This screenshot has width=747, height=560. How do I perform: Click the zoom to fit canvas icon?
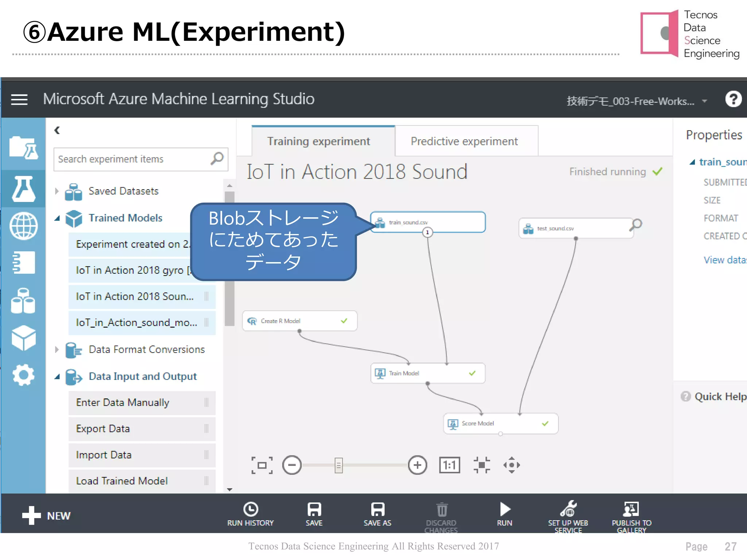[x=262, y=465]
